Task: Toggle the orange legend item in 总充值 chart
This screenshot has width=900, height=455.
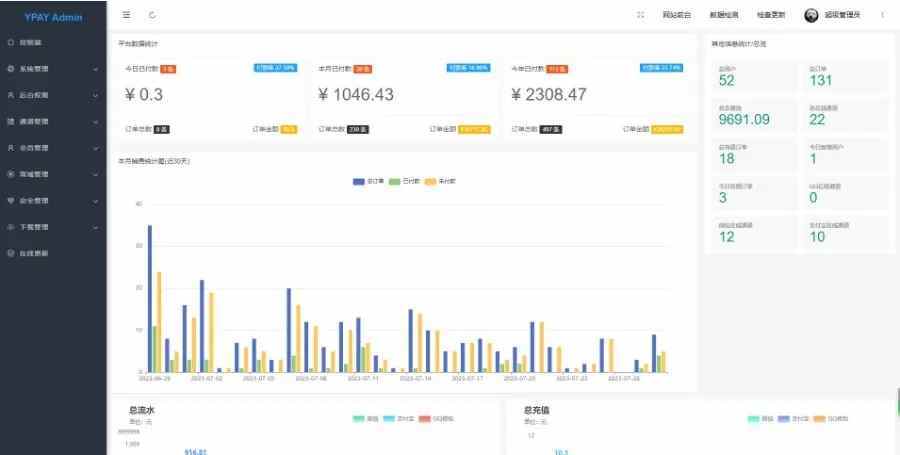Action: (x=831, y=419)
